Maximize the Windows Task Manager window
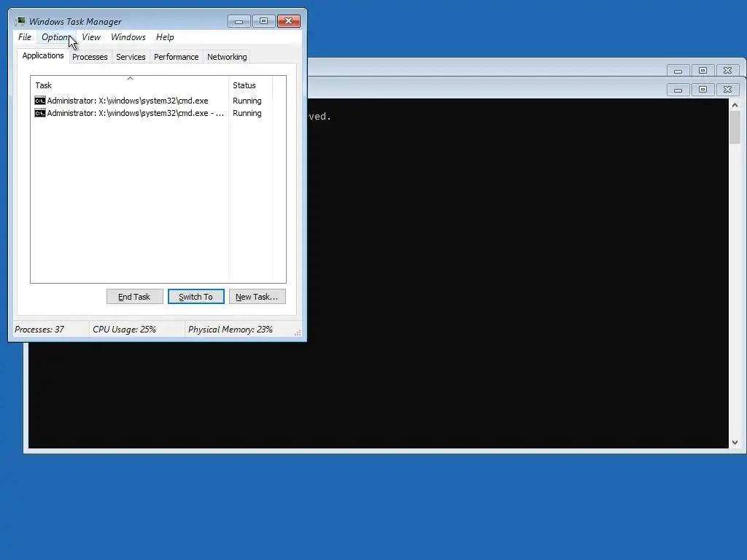The height and width of the screenshot is (560, 747). click(x=263, y=21)
